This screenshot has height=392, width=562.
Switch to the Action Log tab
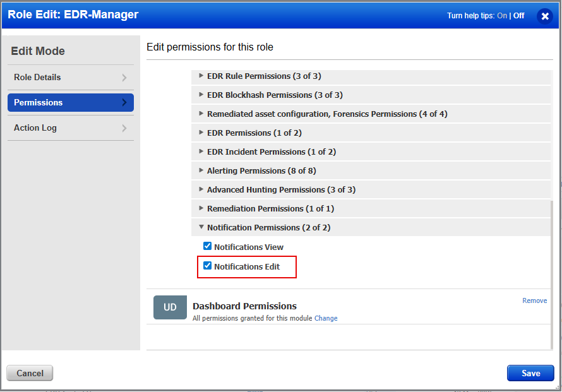[x=35, y=128]
